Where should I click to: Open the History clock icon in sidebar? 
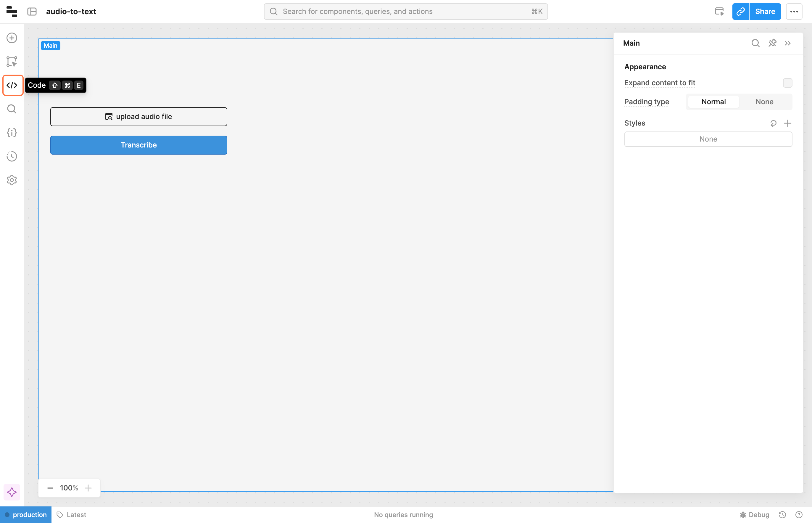coord(12,156)
